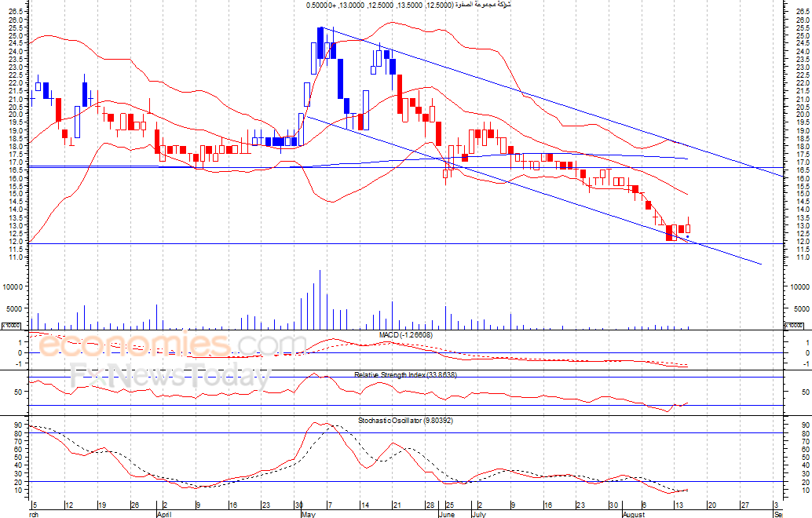This screenshot has width=812, height=518.
Task: Click the 26.0 label on right price axis
Action: tap(803, 20)
